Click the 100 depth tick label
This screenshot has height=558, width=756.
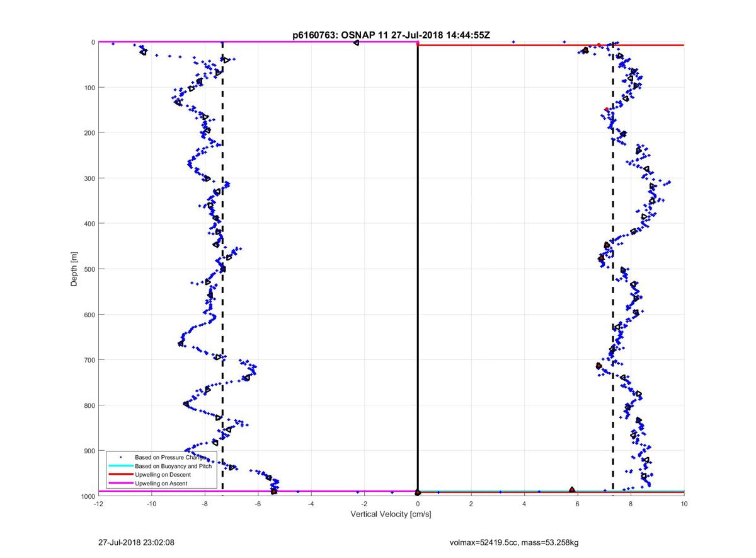[88, 88]
